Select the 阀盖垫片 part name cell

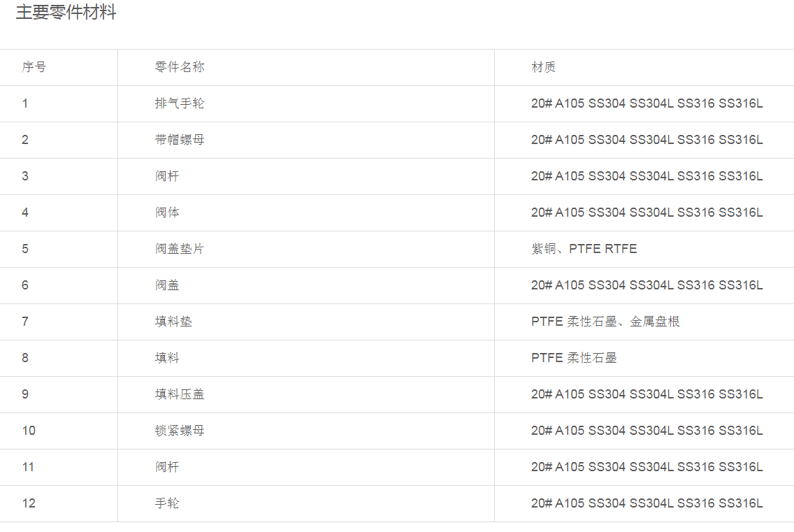click(180, 249)
